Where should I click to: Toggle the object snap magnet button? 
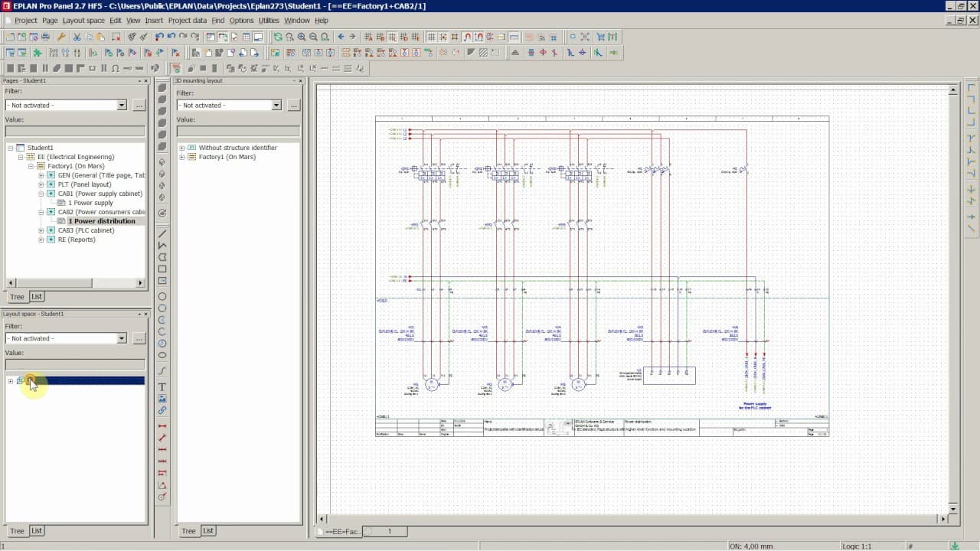coord(466,36)
